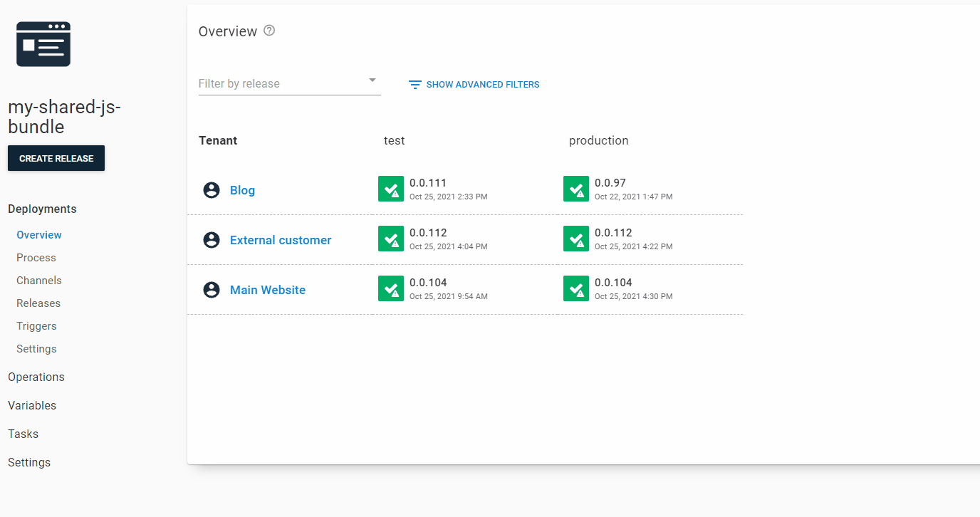Open the Overview help question-mark icon
This screenshot has height=517, width=980.
(x=269, y=31)
